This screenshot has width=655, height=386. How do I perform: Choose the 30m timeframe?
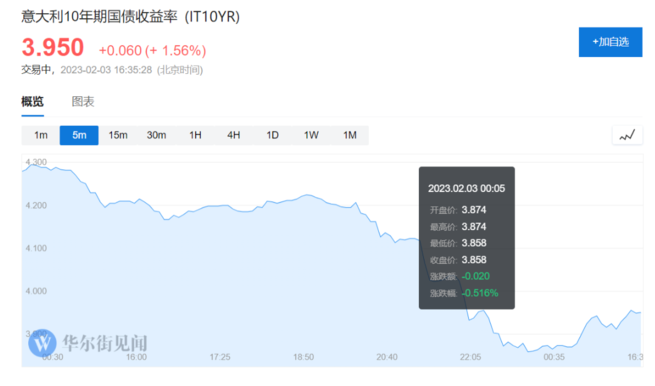[x=156, y=135]
